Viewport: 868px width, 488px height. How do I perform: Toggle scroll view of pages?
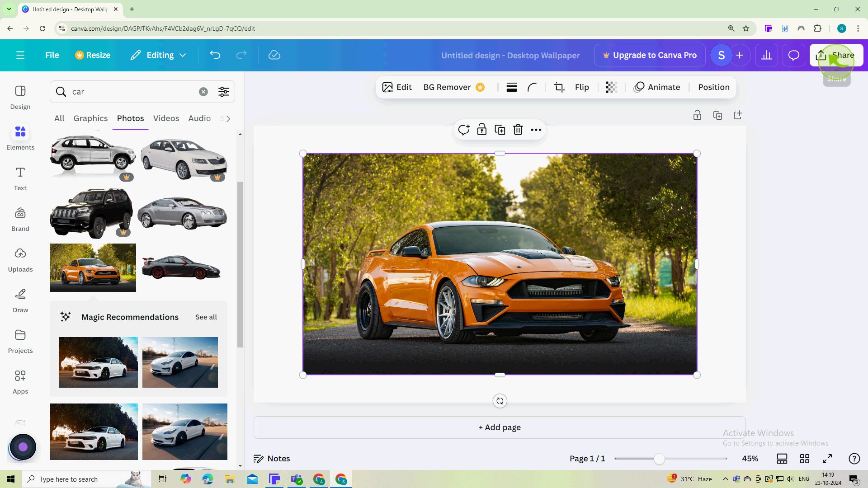782,459
